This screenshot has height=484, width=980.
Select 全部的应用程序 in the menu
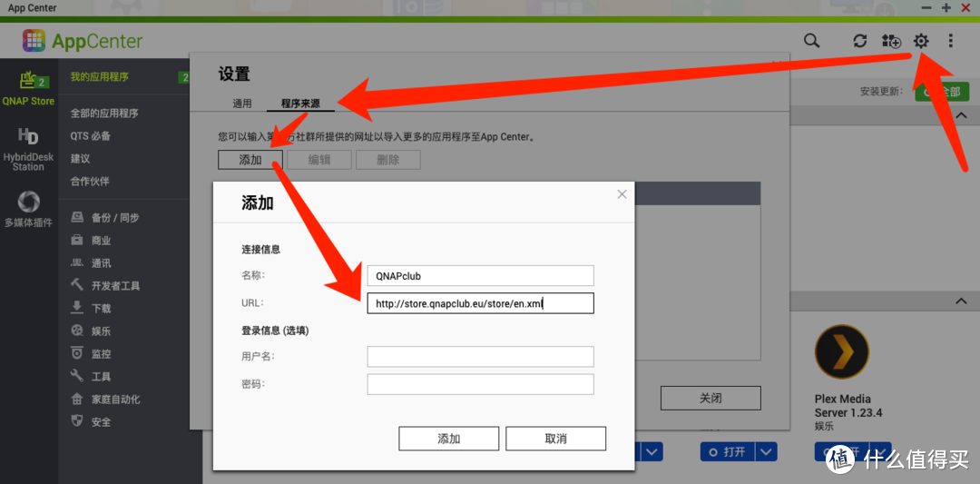pos(104,114)
